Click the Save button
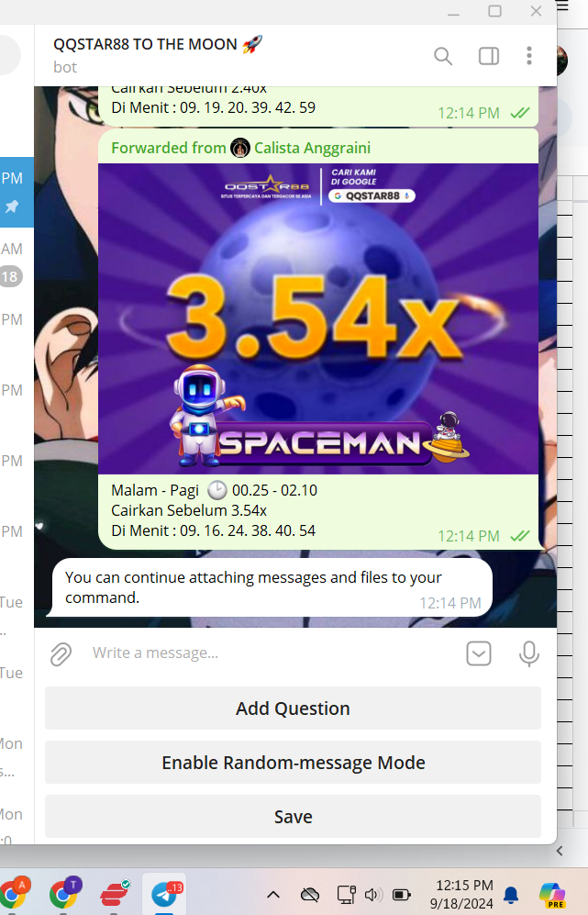Viewport: 588px width, 915px height. point(293,817)
